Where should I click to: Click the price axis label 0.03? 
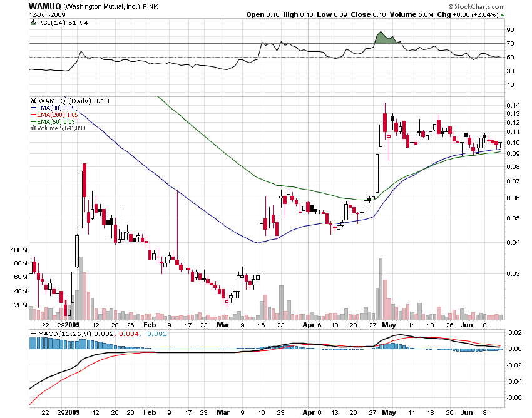coord(513,273)
